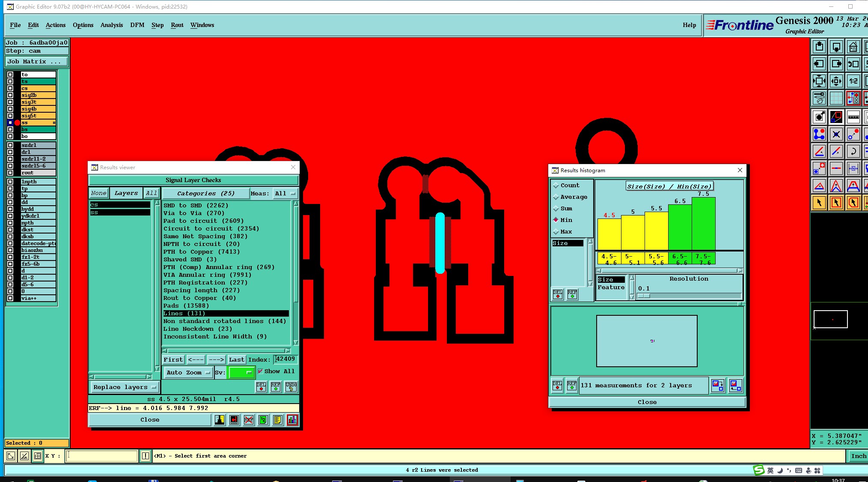
Task: Select the Average radio option
Action: coord(556,197)
